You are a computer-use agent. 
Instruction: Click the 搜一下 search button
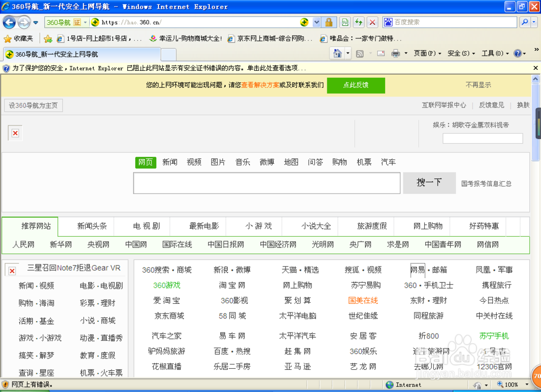tap(429, 183)
